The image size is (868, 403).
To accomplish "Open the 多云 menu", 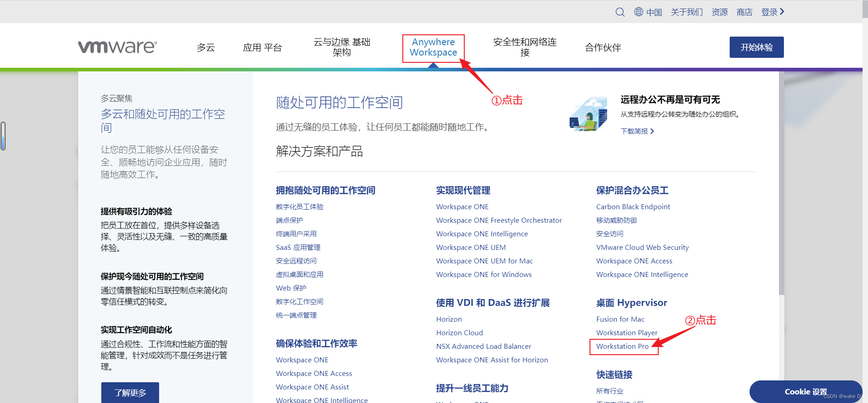I will coord(206,47).
